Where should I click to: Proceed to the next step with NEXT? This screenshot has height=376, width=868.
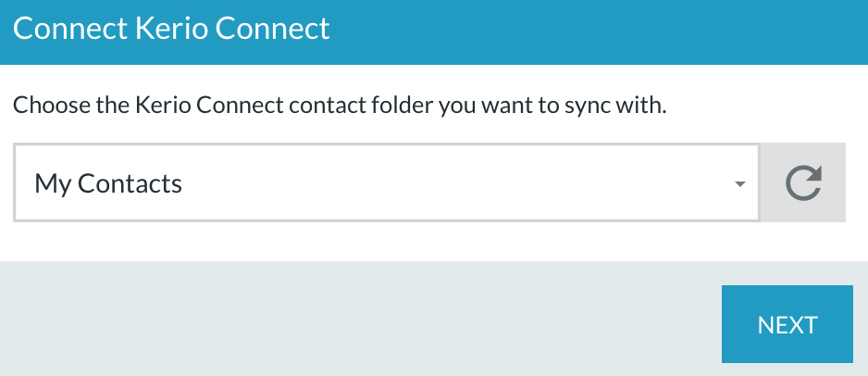pyautogui.click(x=787, y=324)
